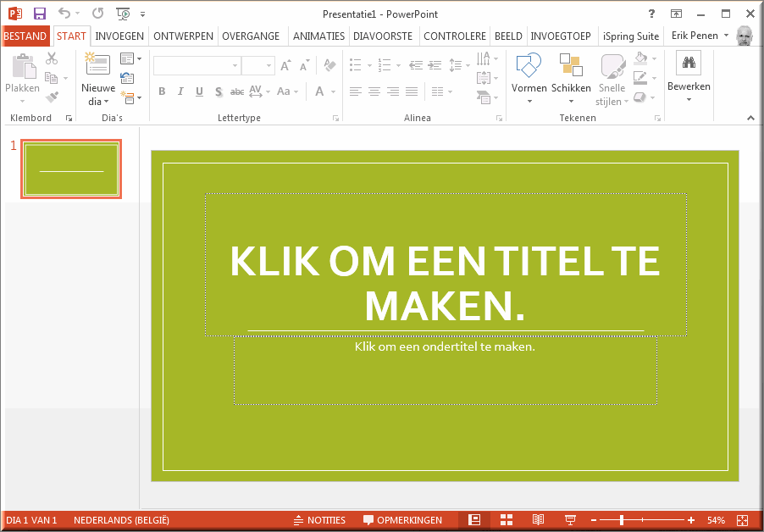
Task: Open reading view from status bar
Action: click(x=538, y=519)
